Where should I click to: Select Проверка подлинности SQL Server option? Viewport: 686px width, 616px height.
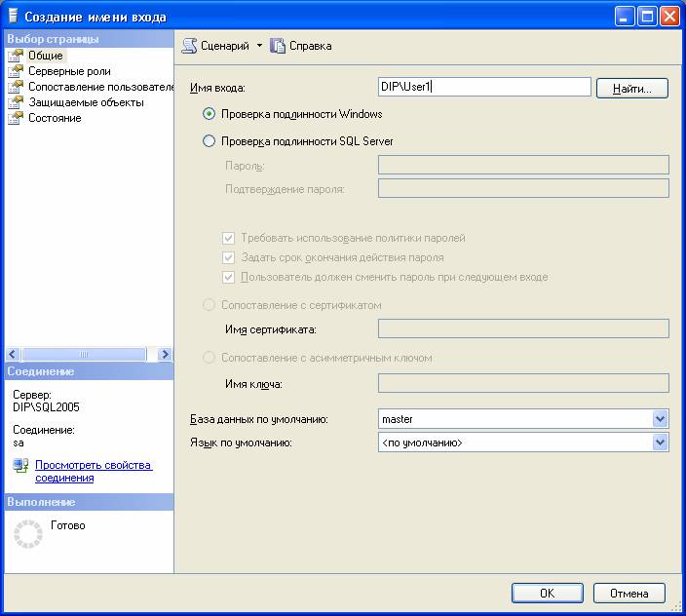(209, 141)
